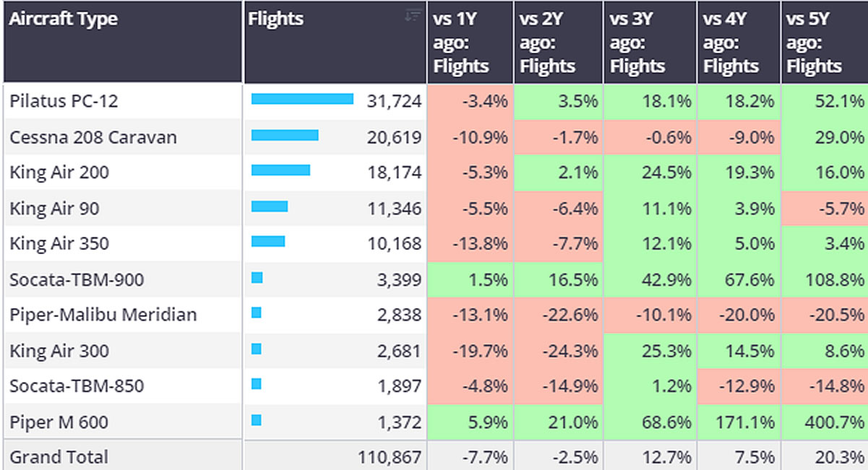This screenshot has width=868, height=470.
Task: Click the 400.7% cell for Piper M 600
Action: pyautogui.click(x=825, y=422)
